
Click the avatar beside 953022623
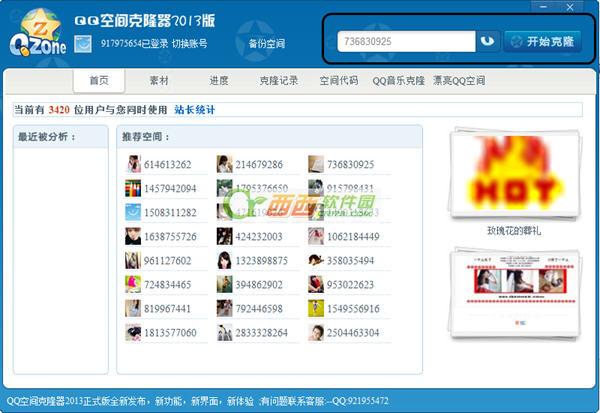click(x=316, y=284)
